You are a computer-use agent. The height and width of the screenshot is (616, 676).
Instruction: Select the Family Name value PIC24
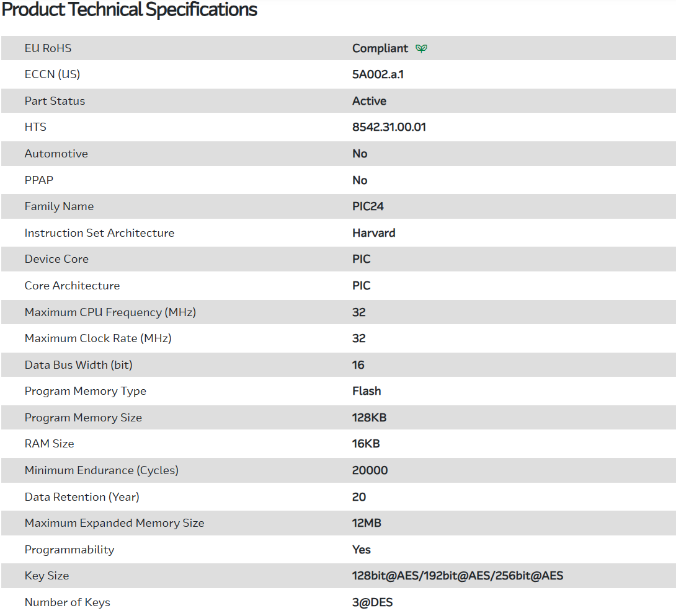[368, 206]
